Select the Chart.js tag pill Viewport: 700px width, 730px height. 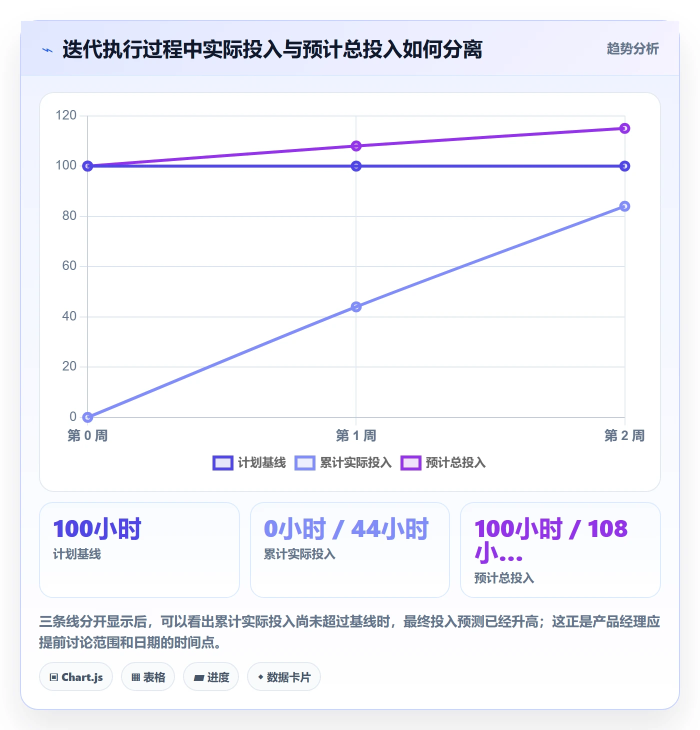tap(76, 677)
